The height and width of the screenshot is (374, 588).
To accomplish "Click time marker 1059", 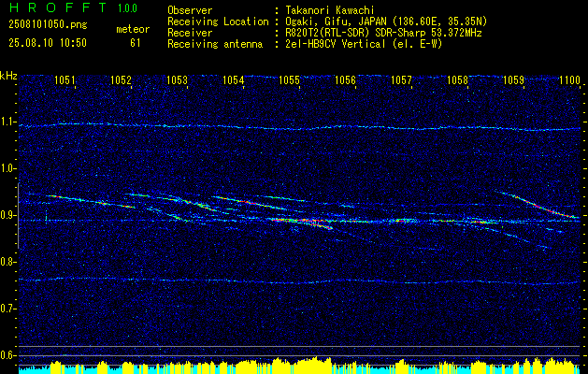I will click(514, 80).
